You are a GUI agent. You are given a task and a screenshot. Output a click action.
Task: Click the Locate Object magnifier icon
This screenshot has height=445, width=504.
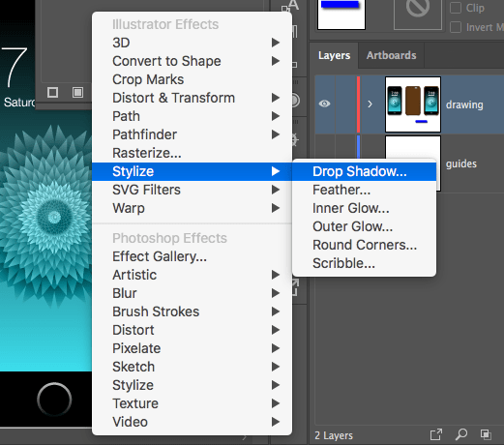461,434
